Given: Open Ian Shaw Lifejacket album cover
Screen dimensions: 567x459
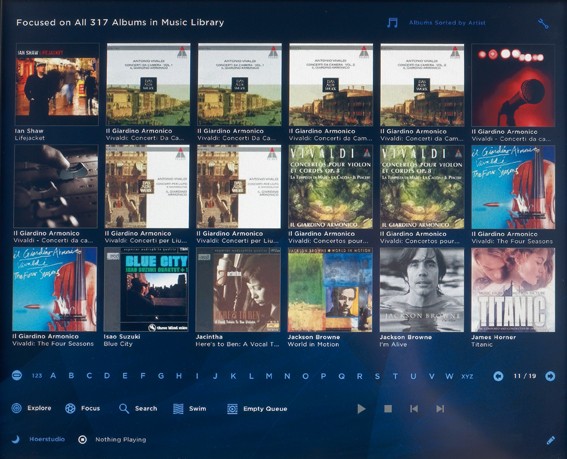Looking at the screenshot, I should tap(57, 84).
